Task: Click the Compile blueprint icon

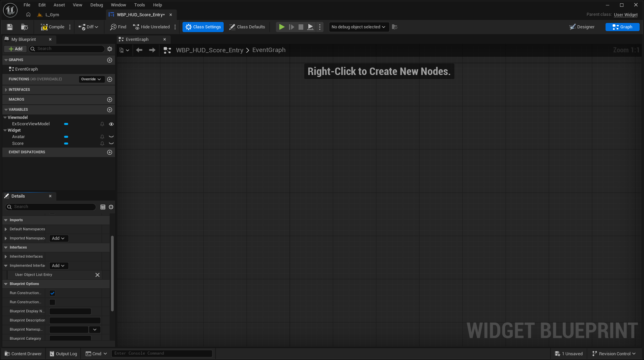Action: (x=44, y=27)
